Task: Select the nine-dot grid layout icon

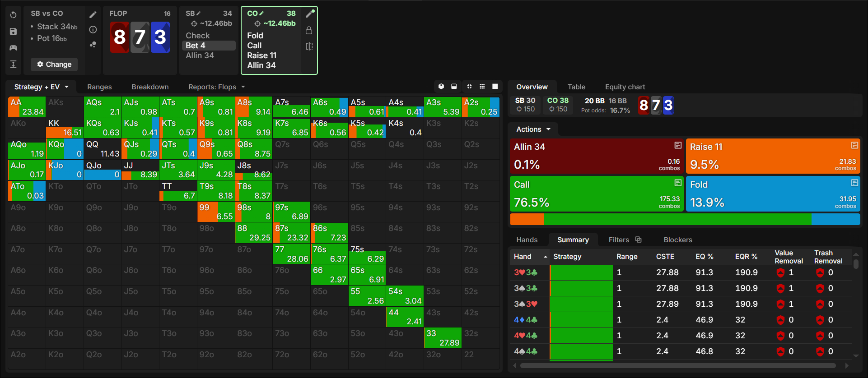Action: [x=482, y=87]
